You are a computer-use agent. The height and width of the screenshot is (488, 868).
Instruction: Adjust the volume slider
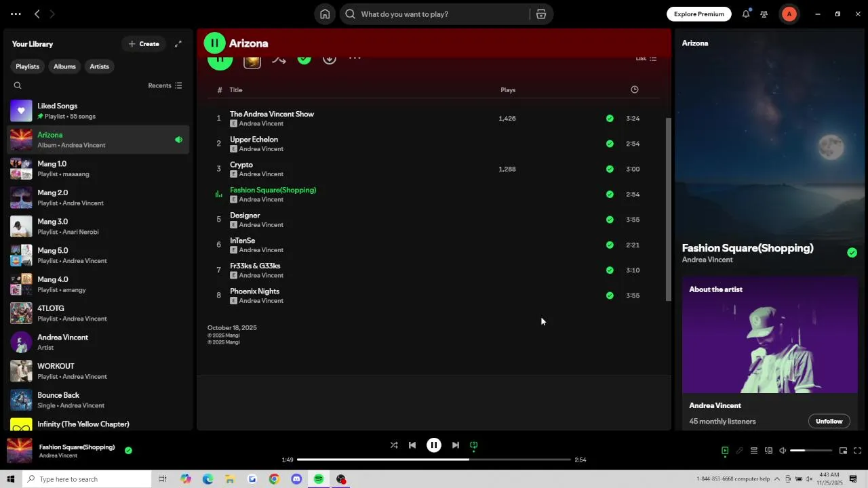pyautogui.click(x=811, y=451)
